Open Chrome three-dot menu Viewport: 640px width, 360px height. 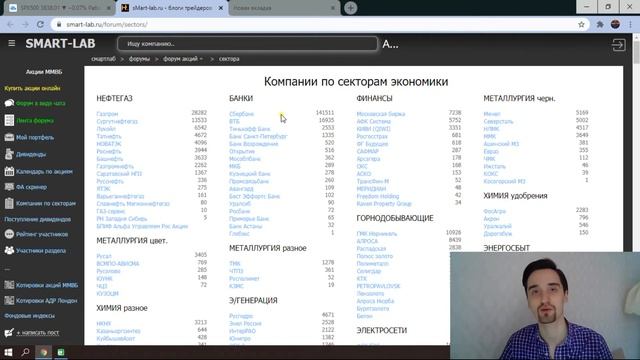tap(631, 24)
